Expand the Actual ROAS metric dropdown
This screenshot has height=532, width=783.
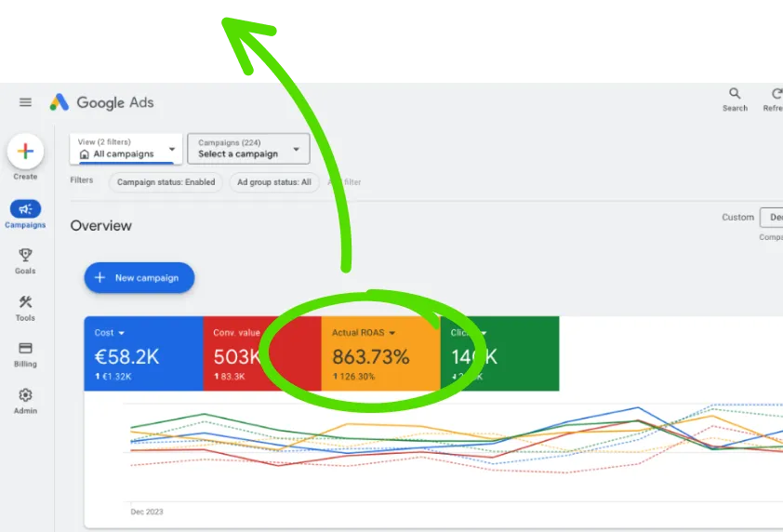pyautogui.click(x=392, y=333)
